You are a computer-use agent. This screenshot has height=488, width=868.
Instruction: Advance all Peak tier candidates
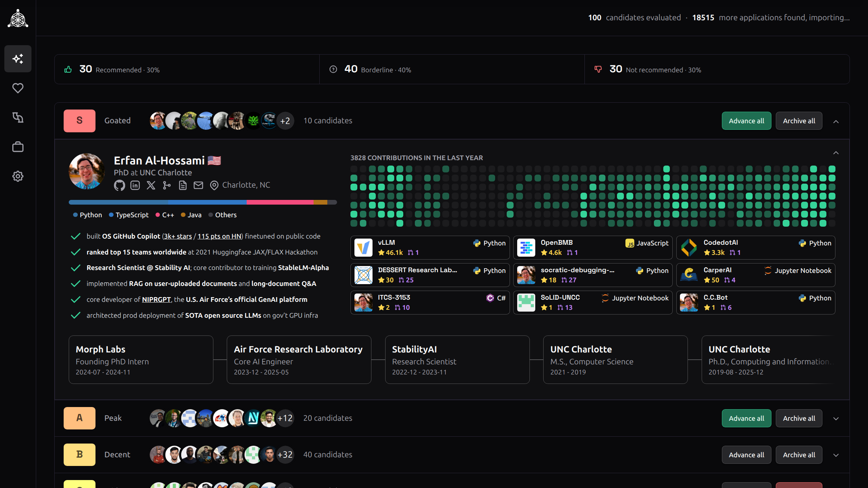[x=746, y=418]
